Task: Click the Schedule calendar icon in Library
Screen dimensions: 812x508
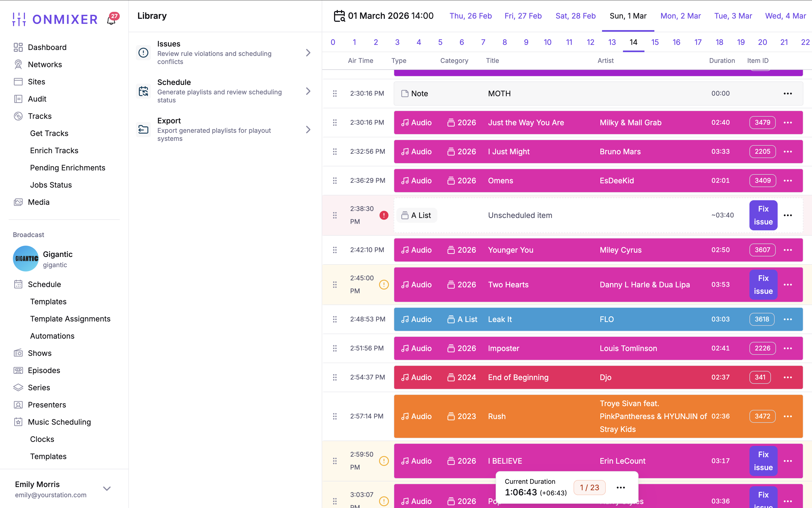Action: 143,91
